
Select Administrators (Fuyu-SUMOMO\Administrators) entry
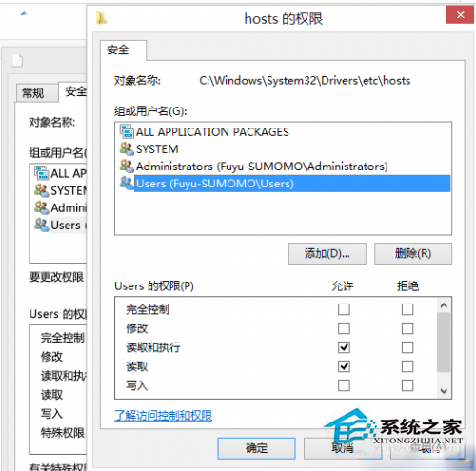pyautogui.click(x=283, y=166)
